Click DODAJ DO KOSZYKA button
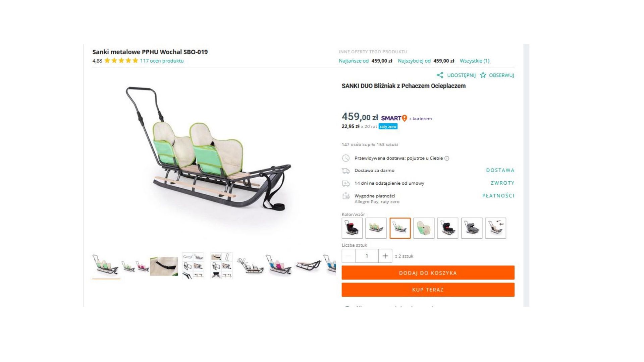 point(428,273)
